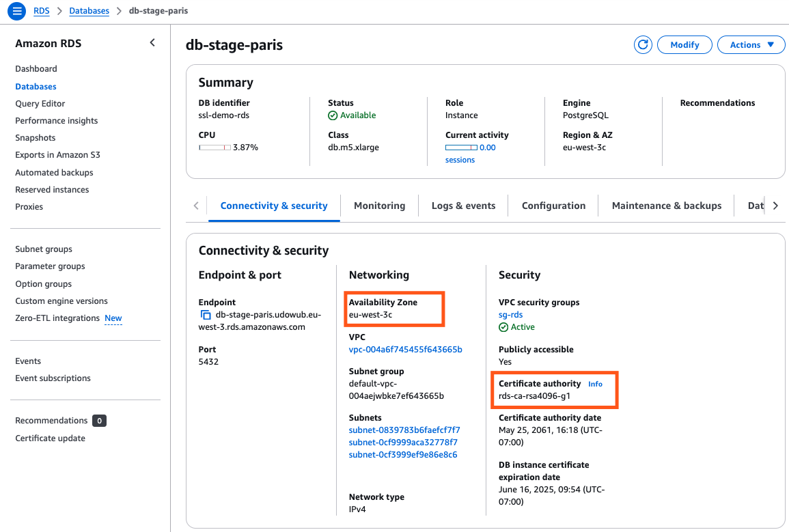Click the Modify button
This screenshot has width=789, height=532.
coord(684,45)
